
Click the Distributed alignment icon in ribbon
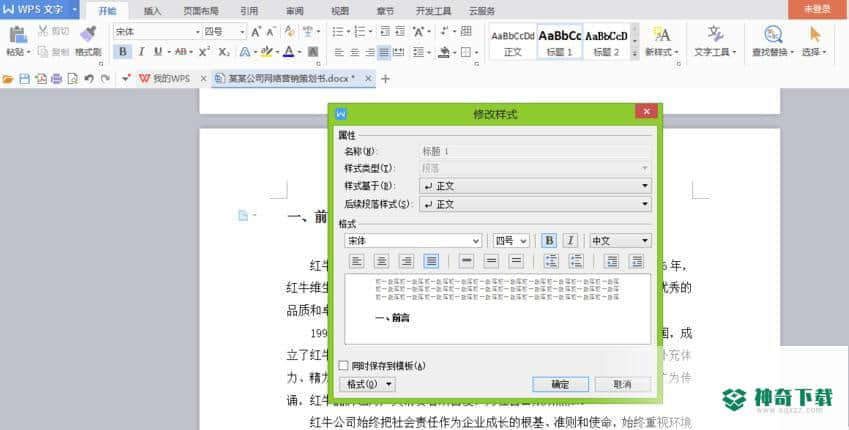pos(399,52)
